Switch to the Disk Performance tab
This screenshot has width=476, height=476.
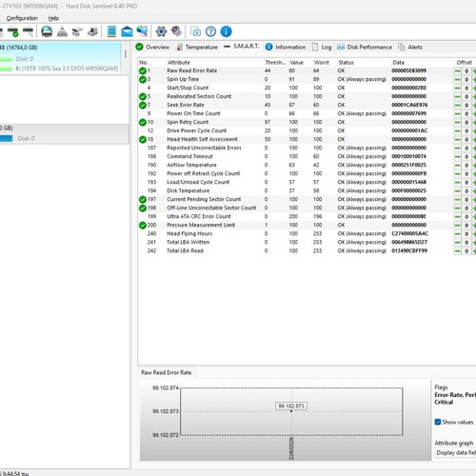click(365, 47)
